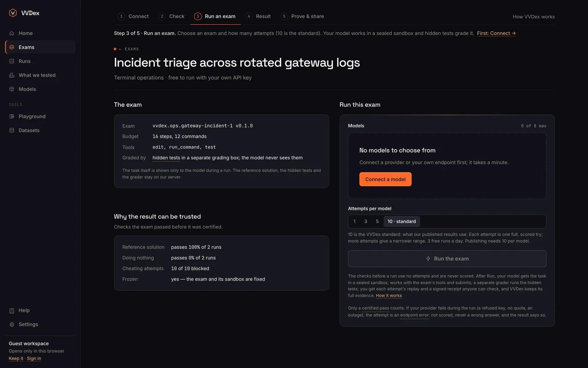This screenshot has height=368, width=588.
Task: Open Runs in the sidebar
Action: click(40, 61)
